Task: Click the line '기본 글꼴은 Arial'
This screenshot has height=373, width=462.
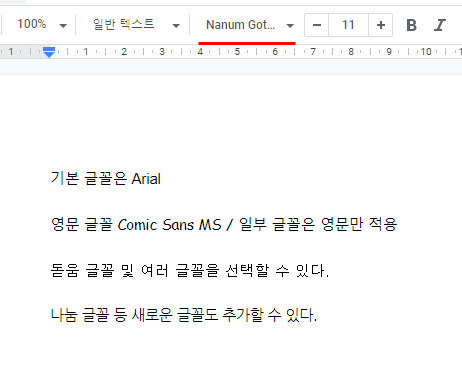Action: (x=106, y=179)
